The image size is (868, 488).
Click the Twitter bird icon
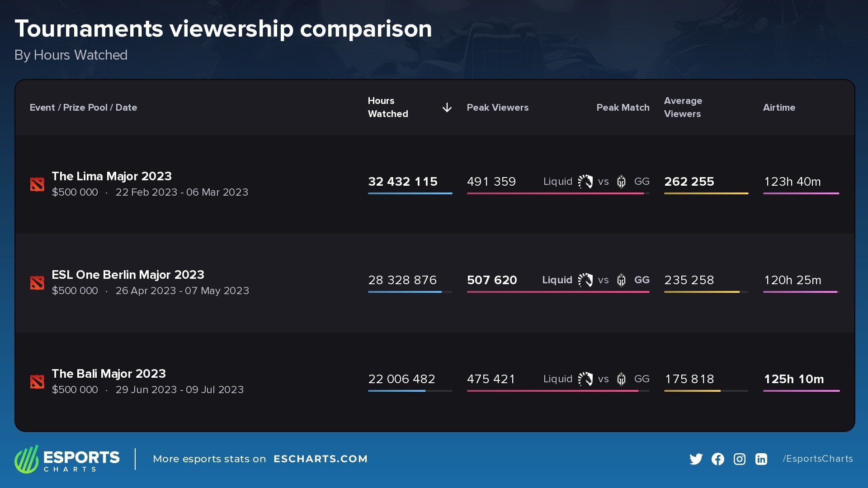696,459
